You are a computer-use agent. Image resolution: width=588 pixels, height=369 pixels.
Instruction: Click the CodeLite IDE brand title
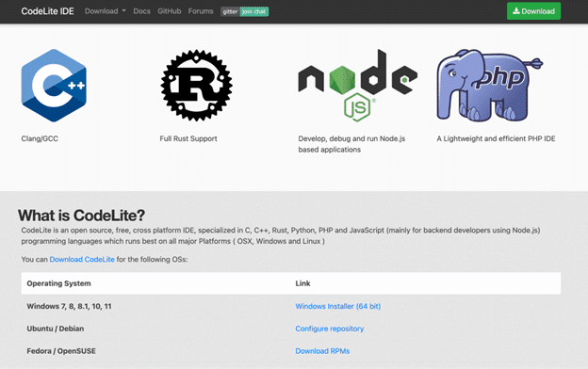tap(48, 11)
